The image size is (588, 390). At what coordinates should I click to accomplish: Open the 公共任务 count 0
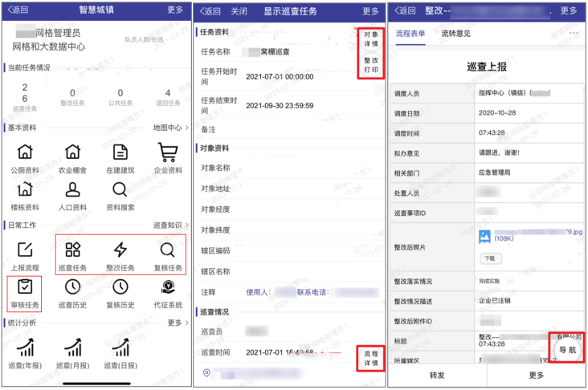point(120,93)
